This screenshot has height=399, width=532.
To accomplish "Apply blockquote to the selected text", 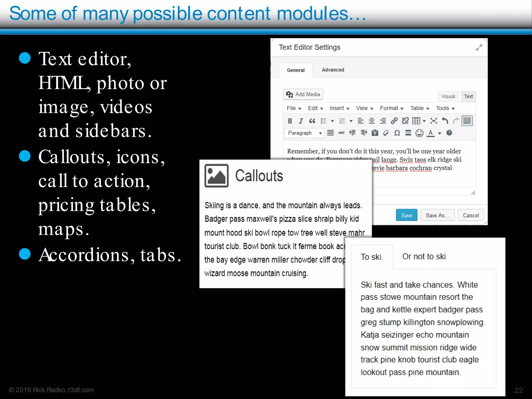I will 312,121.
